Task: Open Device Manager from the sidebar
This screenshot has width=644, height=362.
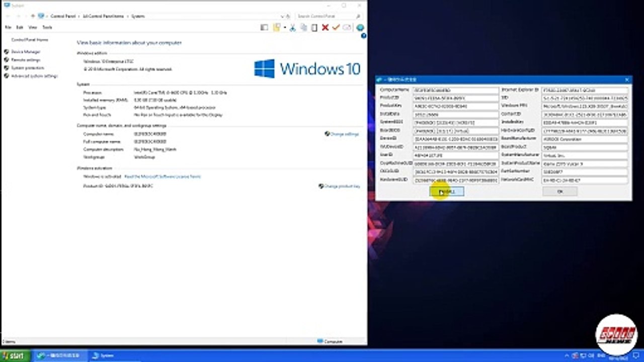Action: click(x=26, y=52)
